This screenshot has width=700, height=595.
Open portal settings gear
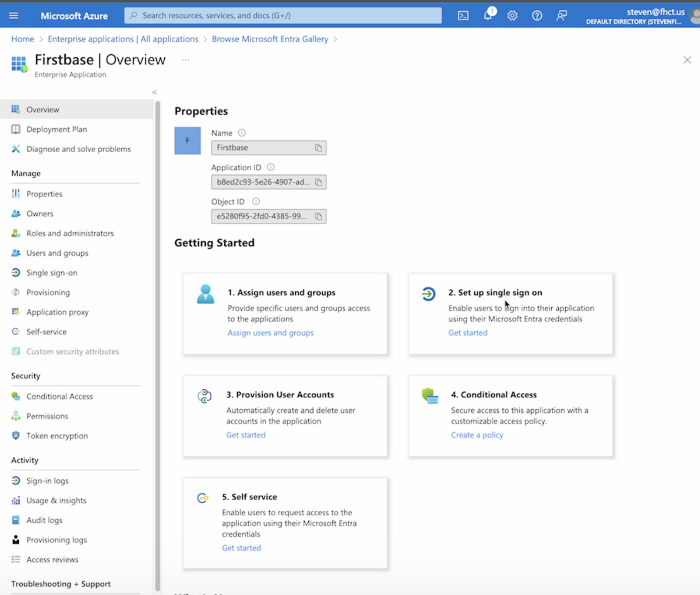(513, 16)
